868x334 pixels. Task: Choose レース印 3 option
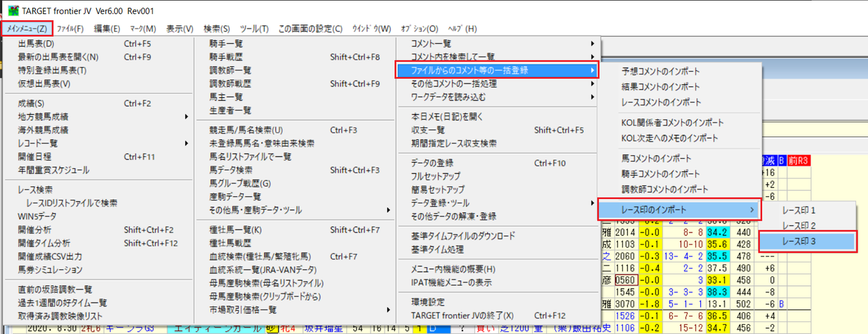coord(807,241)
